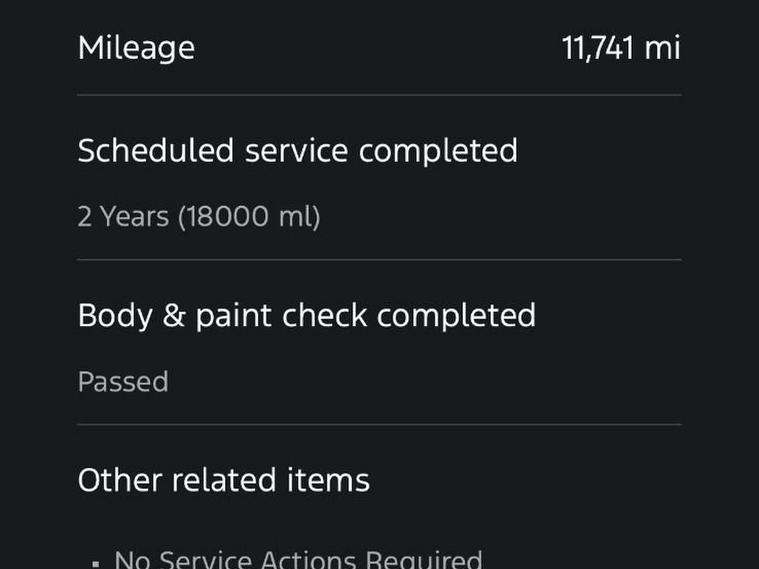Click the word Required in the bullet item
The image size is (759, 569).
click(424, 560)
